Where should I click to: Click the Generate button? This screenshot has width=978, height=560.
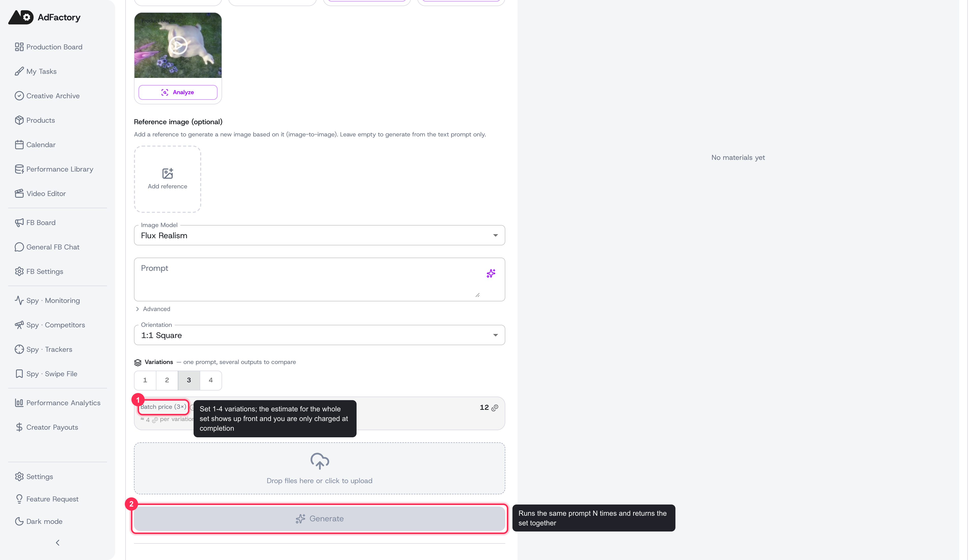pyautogui.click(x=319, y=519)
